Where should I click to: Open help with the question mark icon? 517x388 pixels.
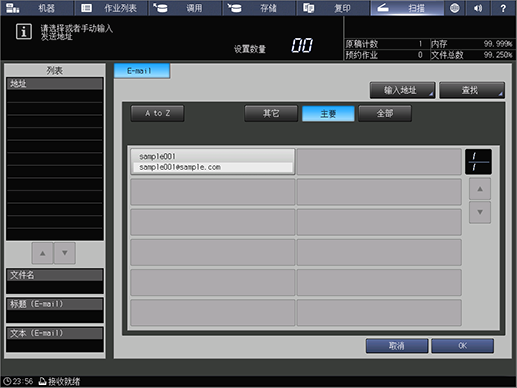coord(503,8)
